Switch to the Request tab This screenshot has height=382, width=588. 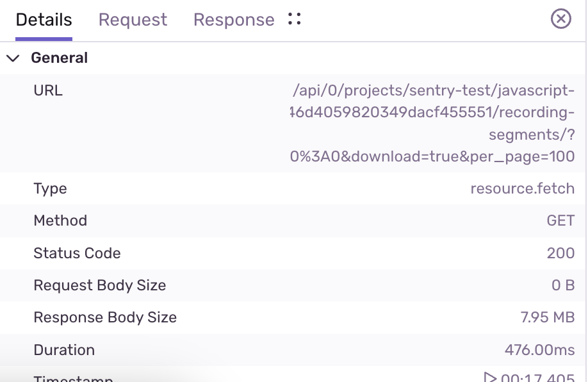[132, 20]
